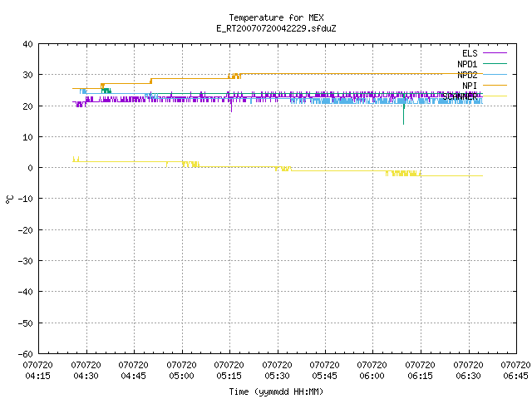Click the x-axis tick label 06:30
The image size is (532, 399).
pyautogui.click(x=469, y=377)
